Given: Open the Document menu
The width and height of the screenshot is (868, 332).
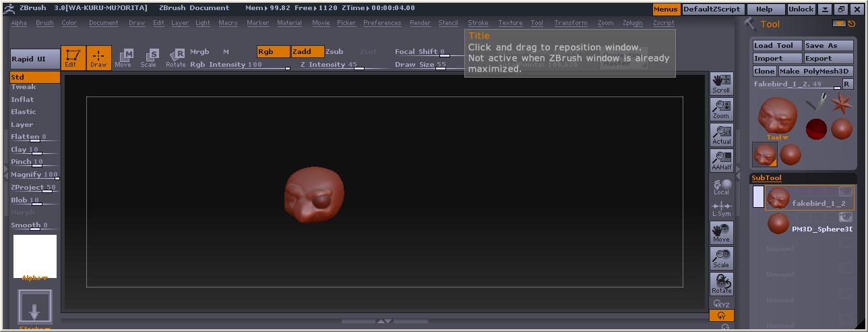Looking at the screenshot, I should (x=103, y=23).
